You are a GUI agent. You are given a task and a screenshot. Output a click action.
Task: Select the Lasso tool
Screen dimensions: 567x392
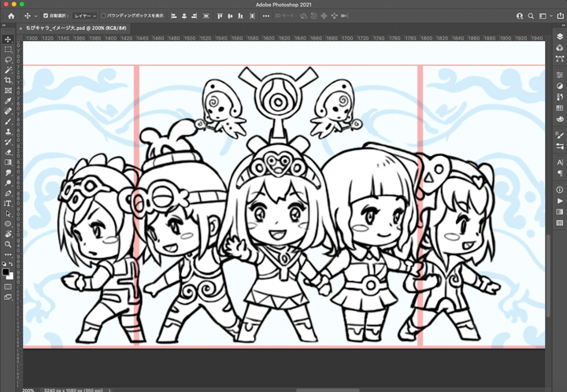[x=8, y=60]
